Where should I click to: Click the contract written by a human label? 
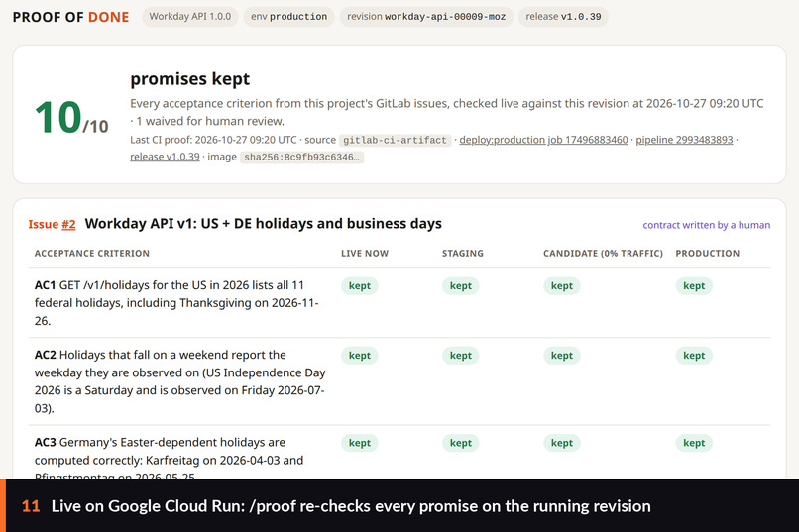706,225
